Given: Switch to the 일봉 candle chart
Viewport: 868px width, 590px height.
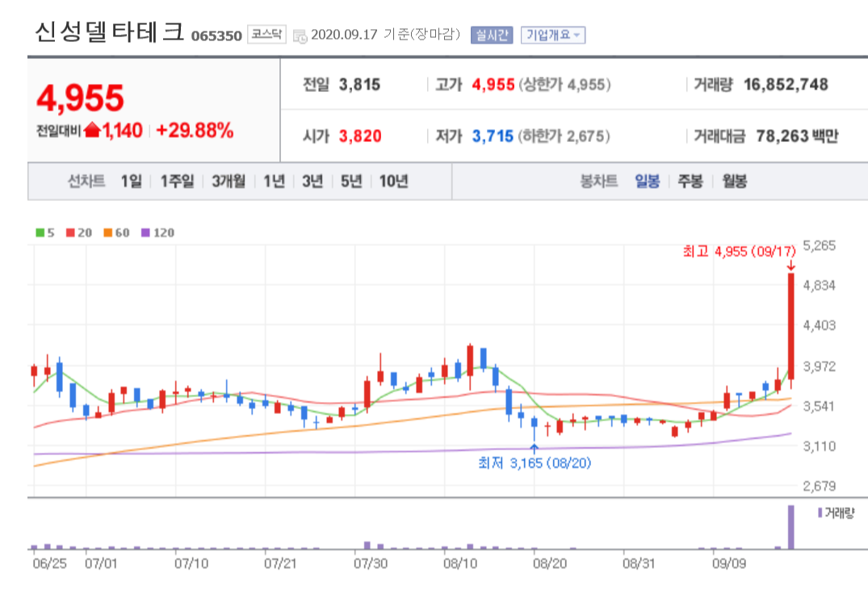Looking at the screenshot, I should pos(647,181).
